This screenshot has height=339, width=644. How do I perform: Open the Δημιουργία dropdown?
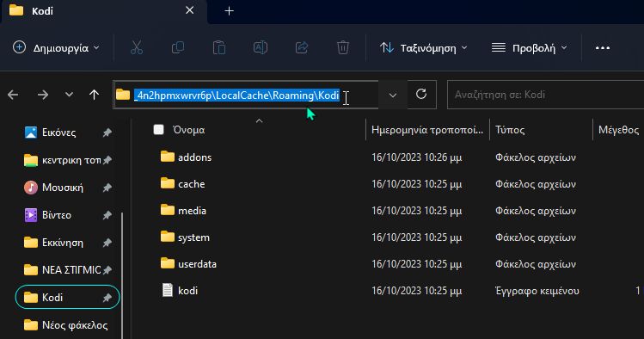pyautogui.click(x=56, y=48)
